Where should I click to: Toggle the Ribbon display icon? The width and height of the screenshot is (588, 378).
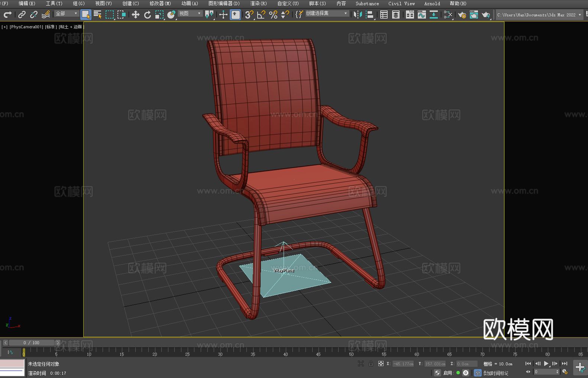point(410,14)
